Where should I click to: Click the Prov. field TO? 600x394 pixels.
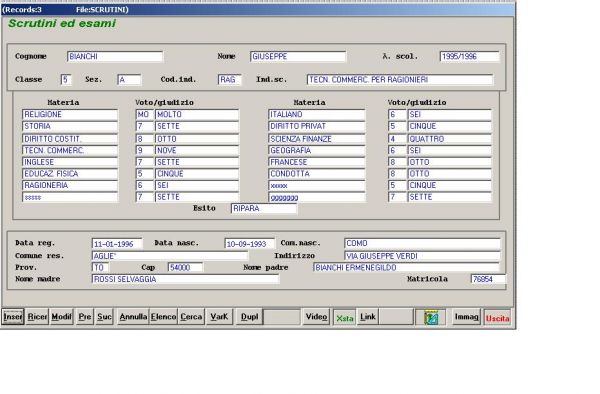coord(100,267)
